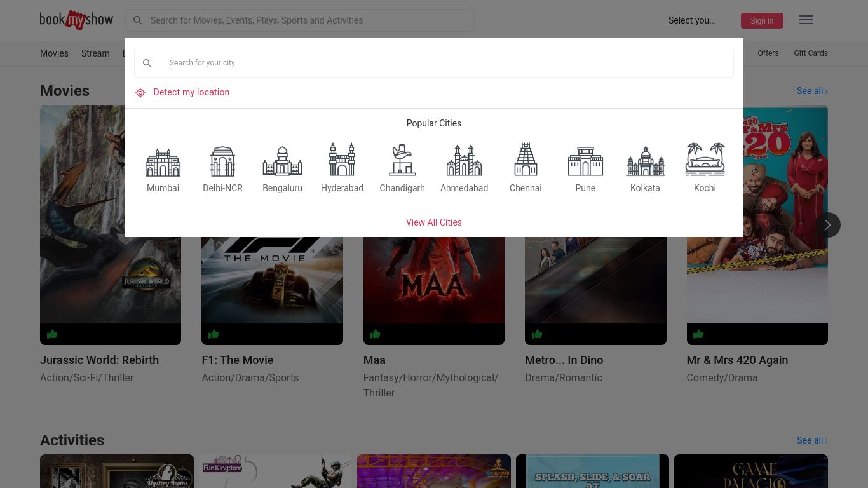Click thumbs-up icon under Maa poster
Screen dimensions: 868x488
(375, 334)
